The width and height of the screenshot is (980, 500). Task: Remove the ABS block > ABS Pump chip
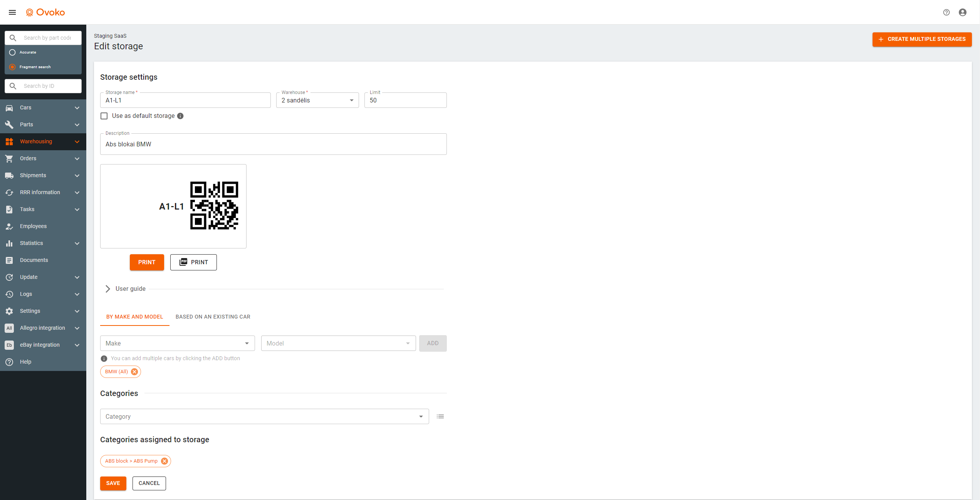164,461
